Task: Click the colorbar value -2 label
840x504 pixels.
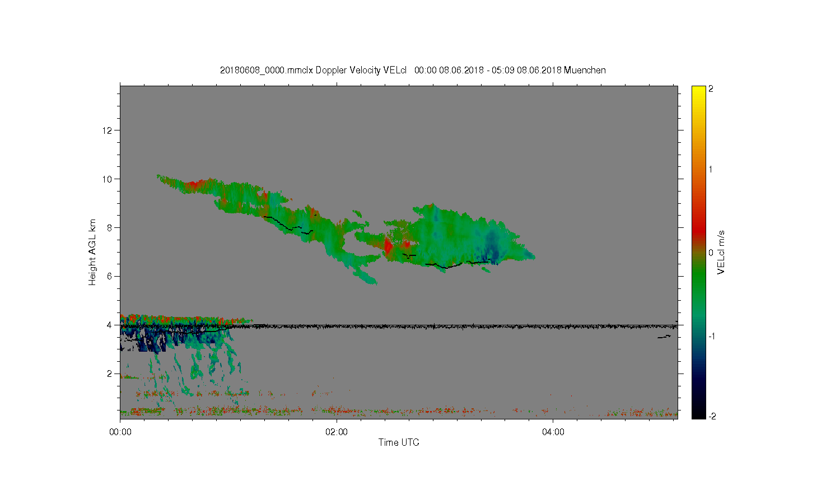Action: (x=712, y=416)
